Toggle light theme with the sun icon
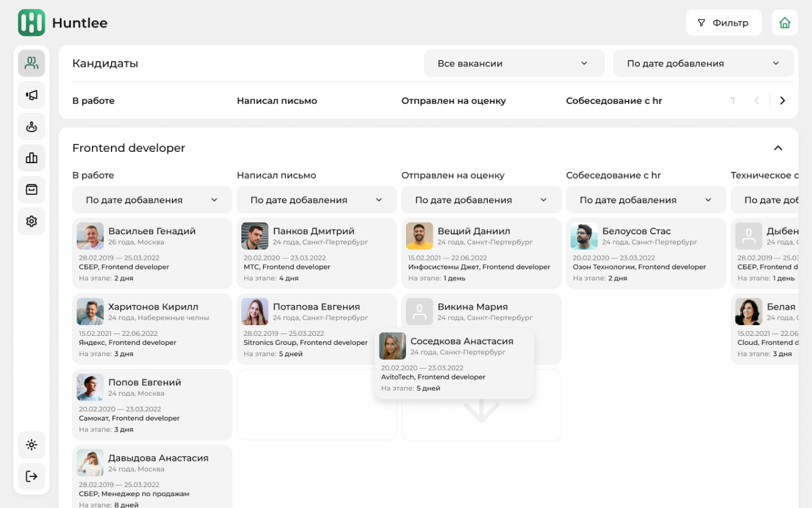Image resolution: width=812 pixels, height=508 pixels. point(32,445)
